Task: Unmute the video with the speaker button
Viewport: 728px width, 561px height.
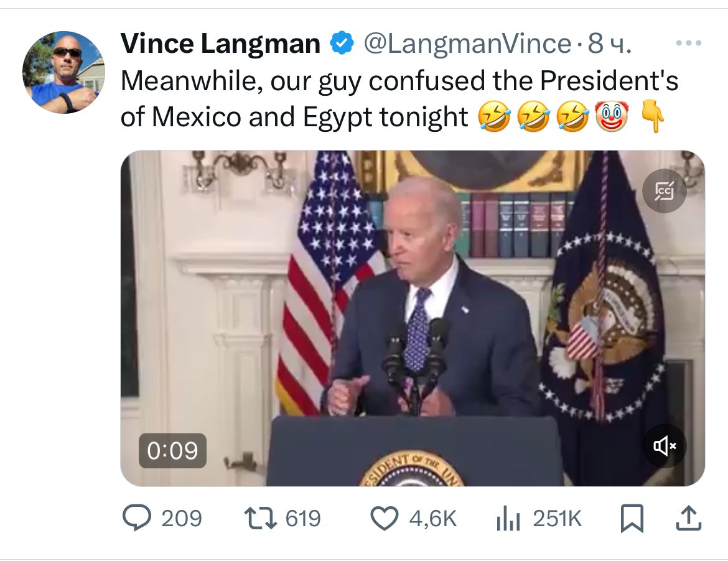Action: 665,445
